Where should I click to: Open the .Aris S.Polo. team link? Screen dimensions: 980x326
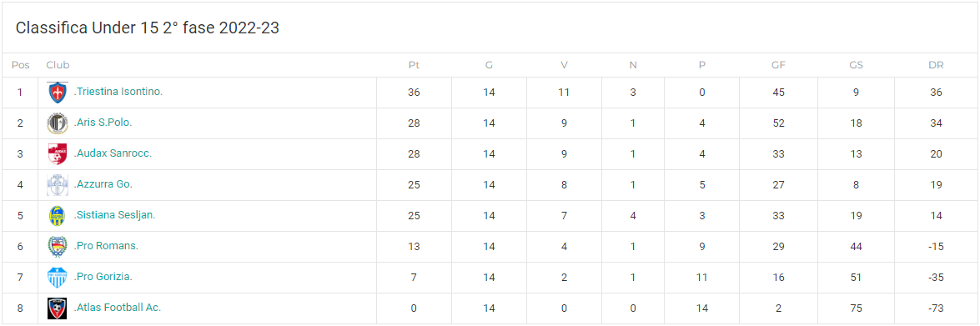coord(103,123)
